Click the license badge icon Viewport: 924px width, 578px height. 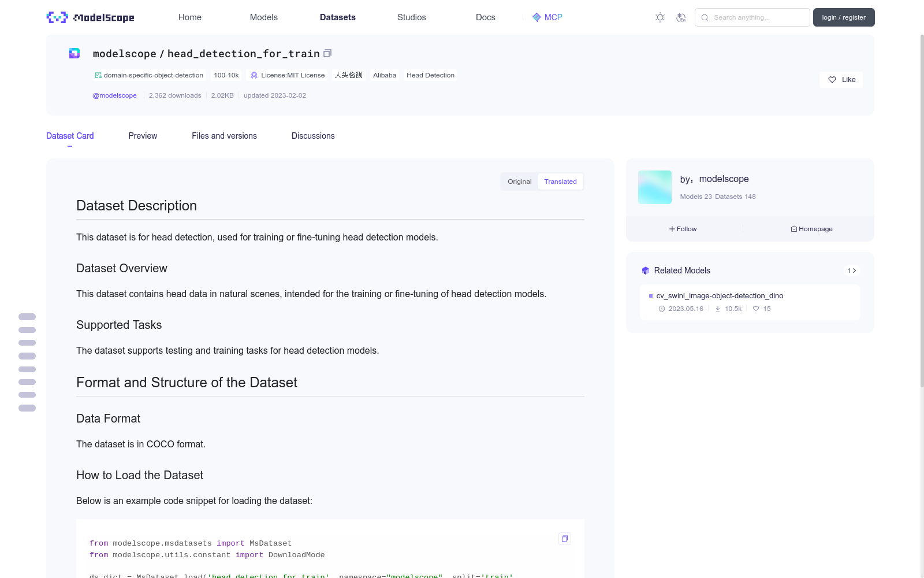(254, 75)
